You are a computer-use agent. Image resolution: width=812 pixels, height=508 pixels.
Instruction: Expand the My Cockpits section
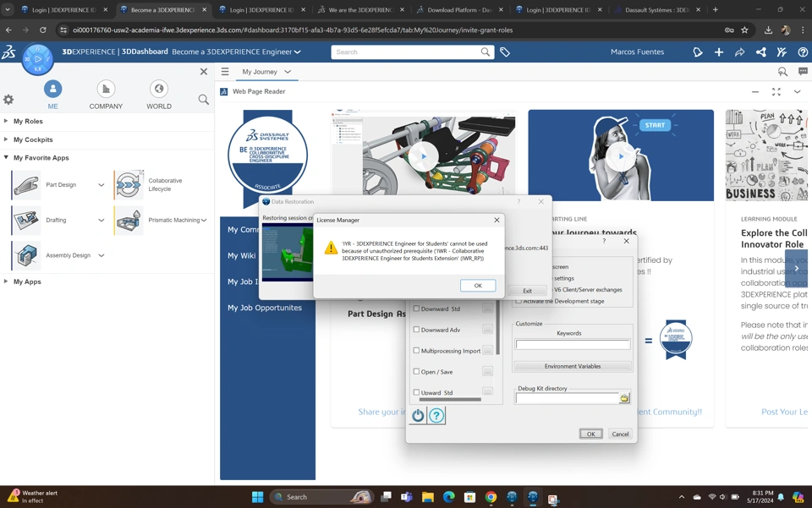click(x=6, y=139)
